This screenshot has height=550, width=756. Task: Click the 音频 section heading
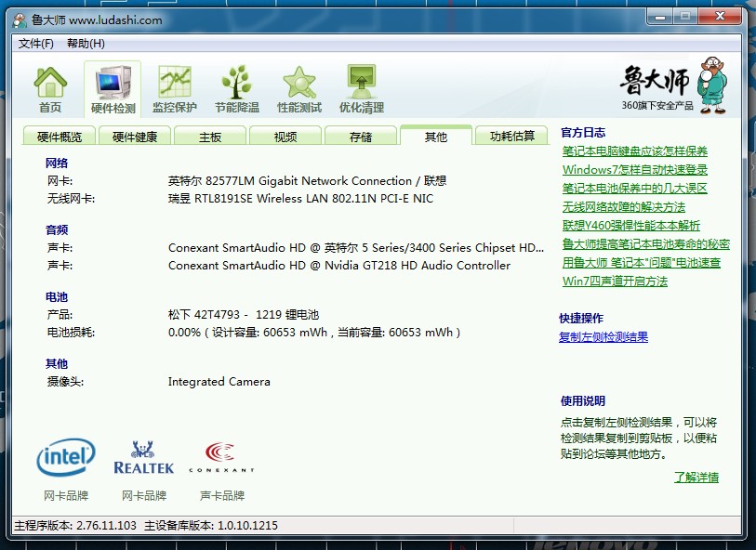(57, 230)
